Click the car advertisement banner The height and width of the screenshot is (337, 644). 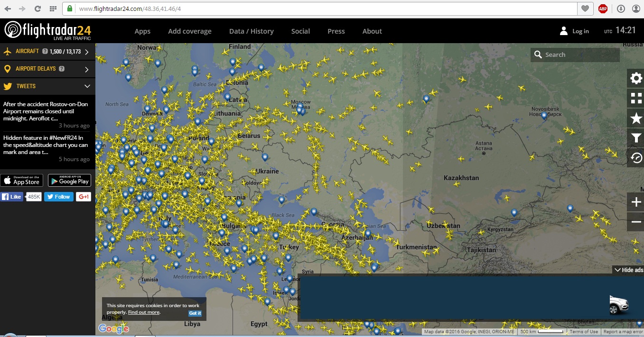471,298
